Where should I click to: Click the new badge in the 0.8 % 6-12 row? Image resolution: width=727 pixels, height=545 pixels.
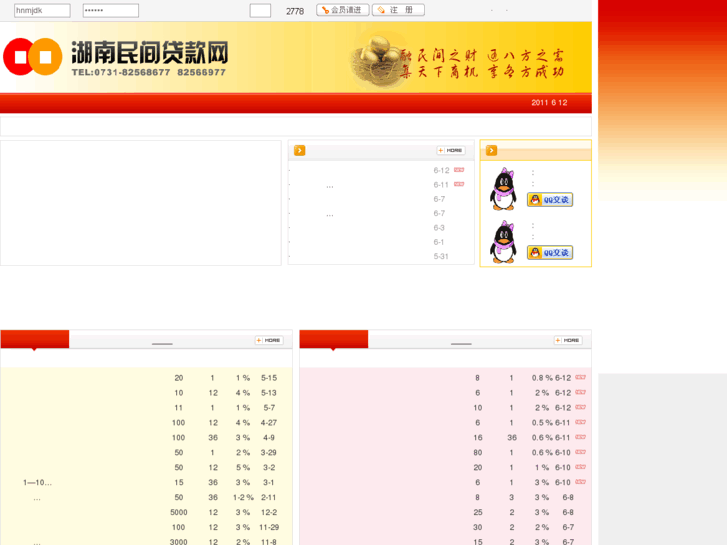pyautogui.click(x=580, y=377)
